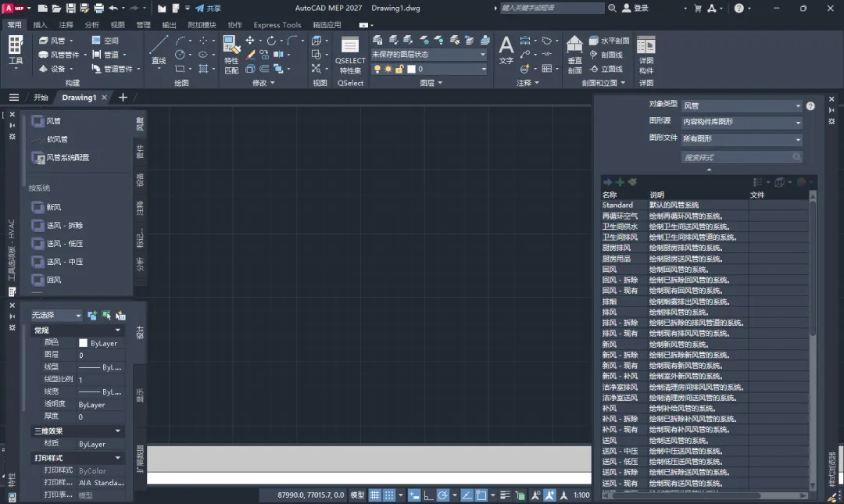Open the 开始 document tab
The image size is (844, 504).
tap(41, 98)
